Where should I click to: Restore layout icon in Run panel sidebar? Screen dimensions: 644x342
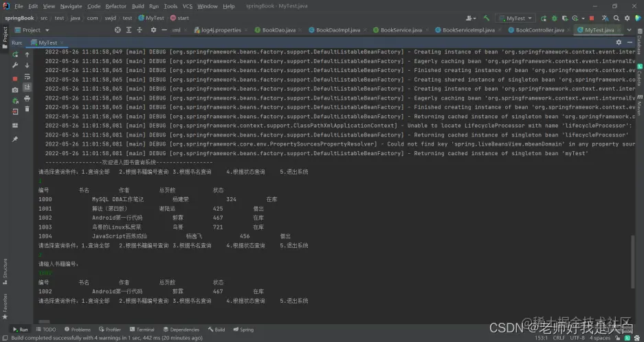15,125
